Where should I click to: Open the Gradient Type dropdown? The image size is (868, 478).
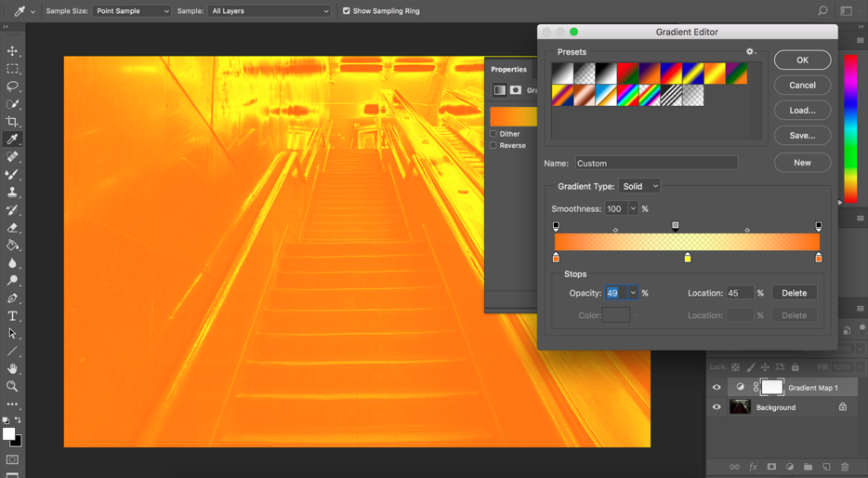pyautogui.click(x=638, y=186)
